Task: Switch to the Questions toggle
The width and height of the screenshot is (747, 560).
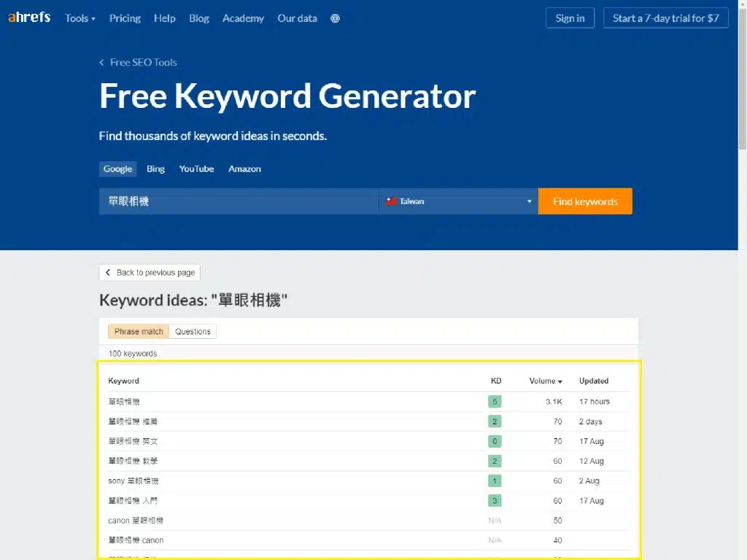Action: coord(193,332)
